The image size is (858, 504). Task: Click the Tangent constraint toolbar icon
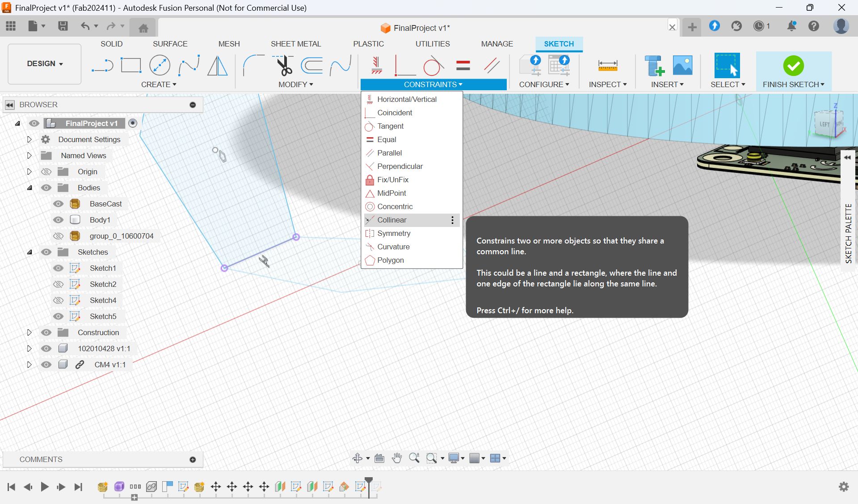[433, 66]
